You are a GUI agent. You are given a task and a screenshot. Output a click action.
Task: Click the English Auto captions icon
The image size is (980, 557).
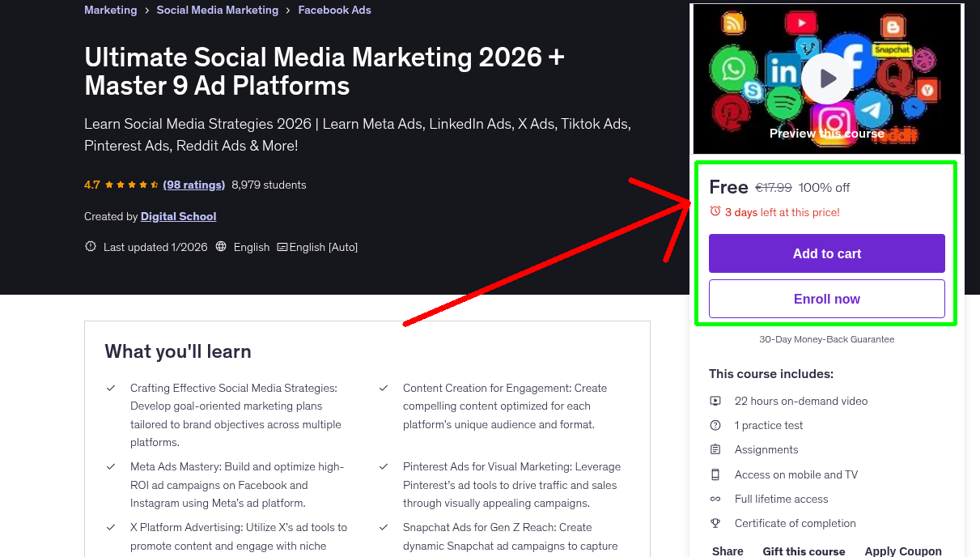[282, 247]
